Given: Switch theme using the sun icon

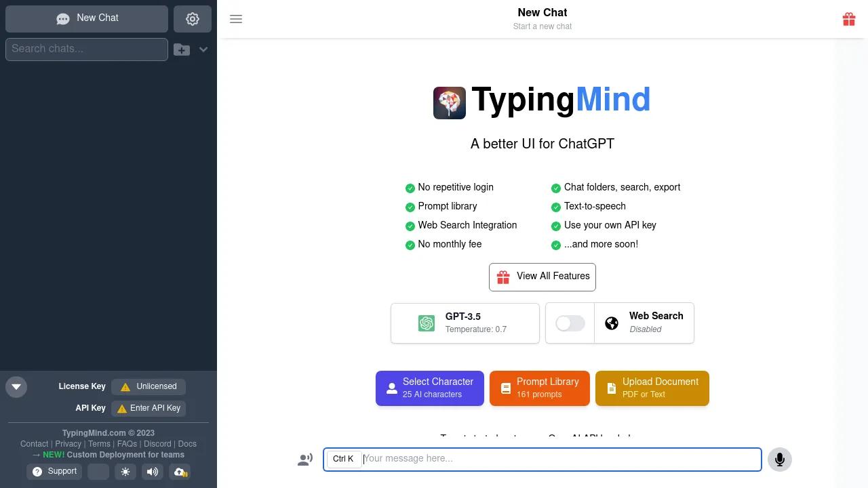Looking at the screenshot, I should 125,472.
